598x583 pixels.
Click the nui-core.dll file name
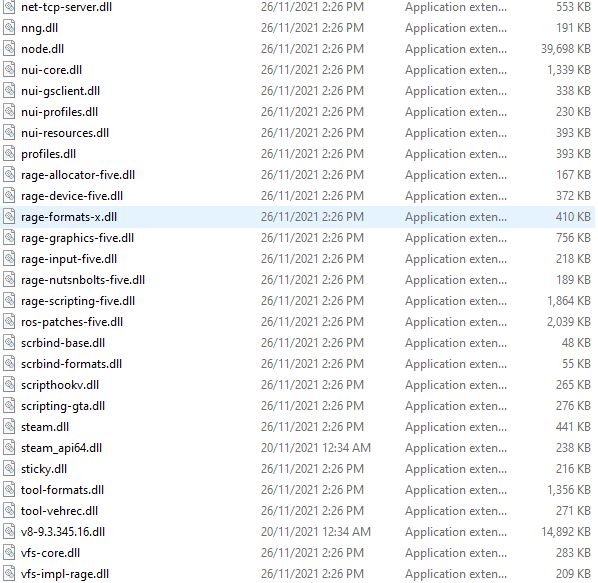pyautogui.click(x=51, y=70)
